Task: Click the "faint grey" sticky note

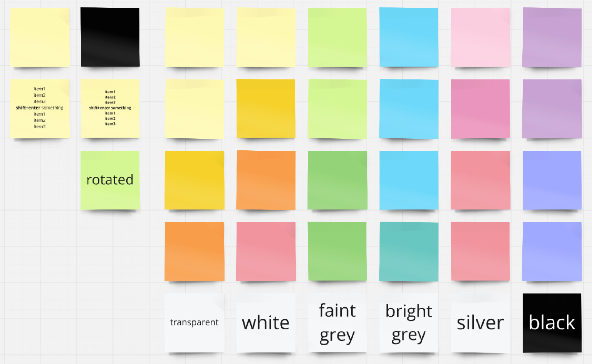Action: point(337,323)
